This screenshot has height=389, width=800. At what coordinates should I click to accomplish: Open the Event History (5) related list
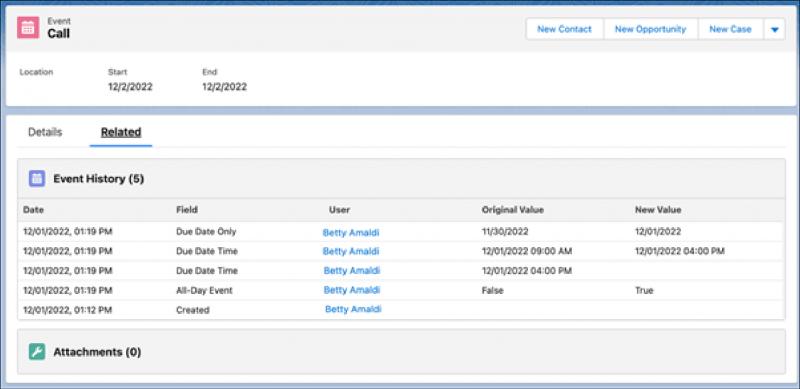tap(99, 179)
